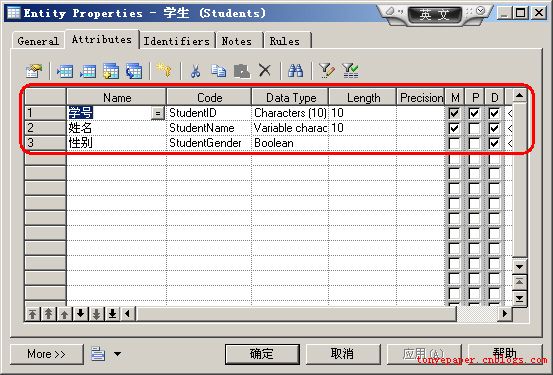Open the 英文 input language bar

click(x=434, y=15)
